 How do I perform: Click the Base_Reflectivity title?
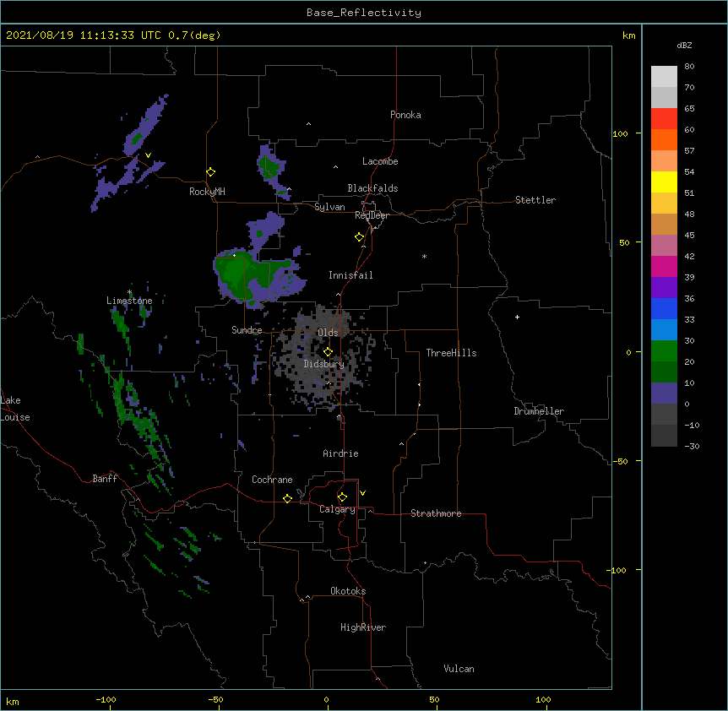pyautogui.click(x=364, y=13)
